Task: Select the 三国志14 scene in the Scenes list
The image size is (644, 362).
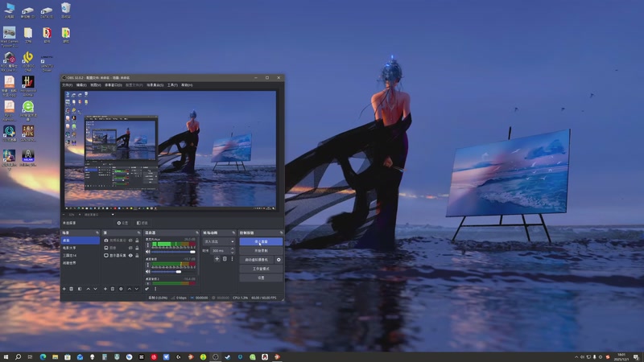Action: pyautogui.click(x=80, y=255)
